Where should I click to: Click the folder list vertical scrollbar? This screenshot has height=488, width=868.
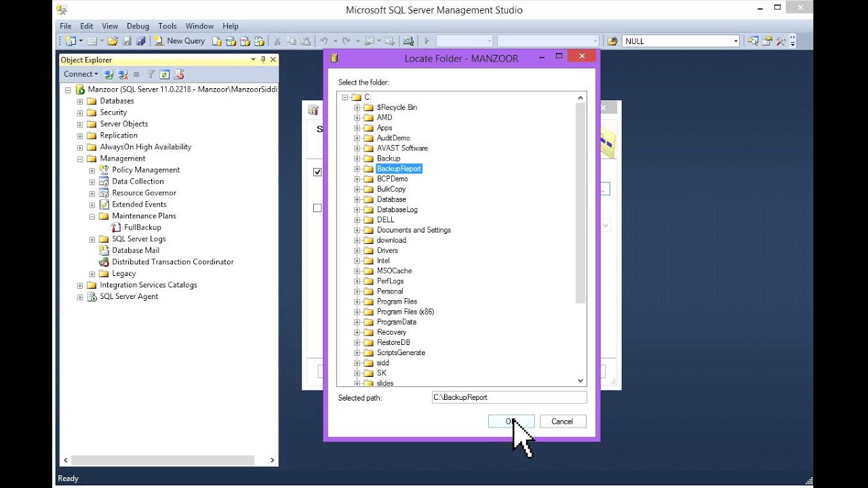pyautogui.click(x=580, y=203)
